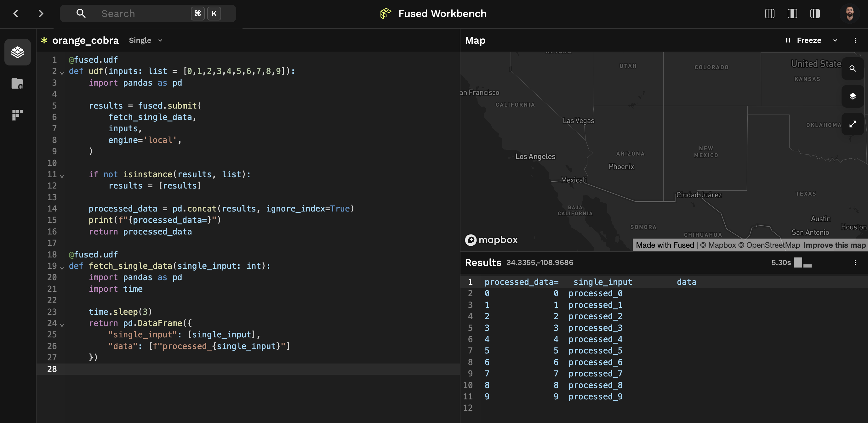
Task: Click the search magnifier icon
Action: (x=81, y=14)
